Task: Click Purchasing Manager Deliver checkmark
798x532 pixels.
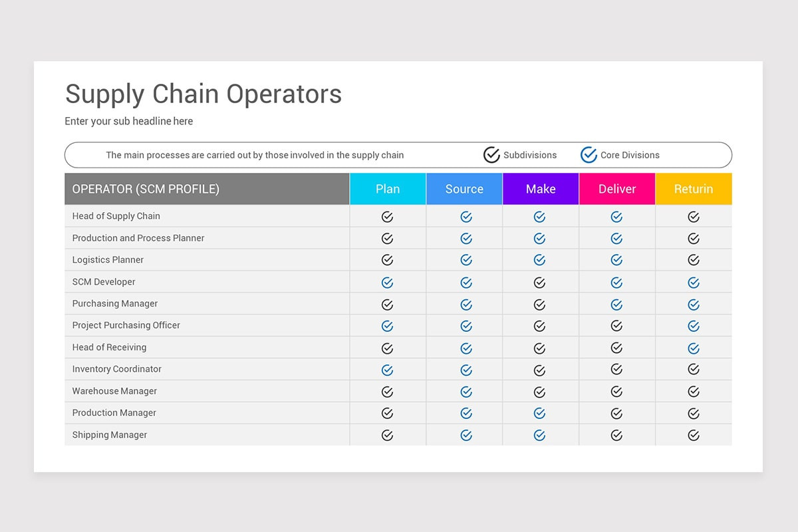Action: 616,305
